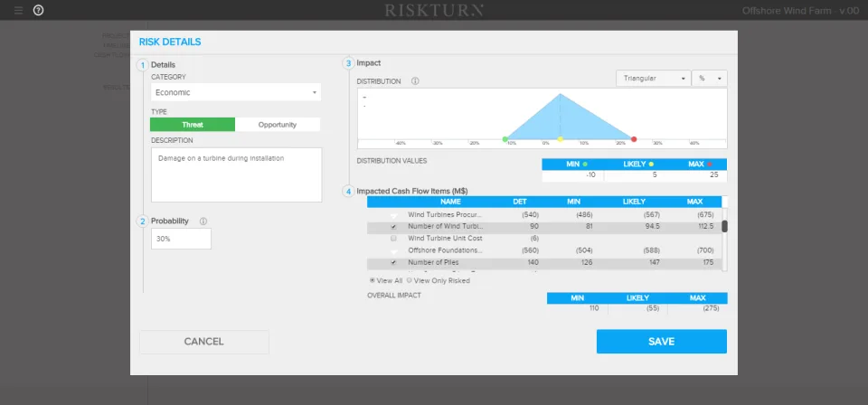The height and width of the screenshot is (405, 868).
Task: Uncheck Number of Wind Turbines checkbox
Action: pyautogui.click(x=393, y=227)
